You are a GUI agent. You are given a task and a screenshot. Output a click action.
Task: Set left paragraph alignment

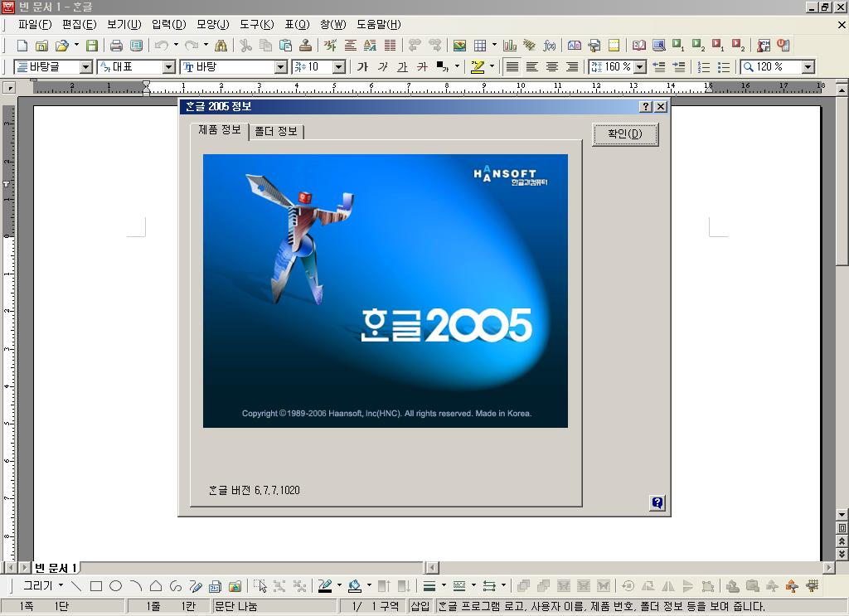coord(532,67)
